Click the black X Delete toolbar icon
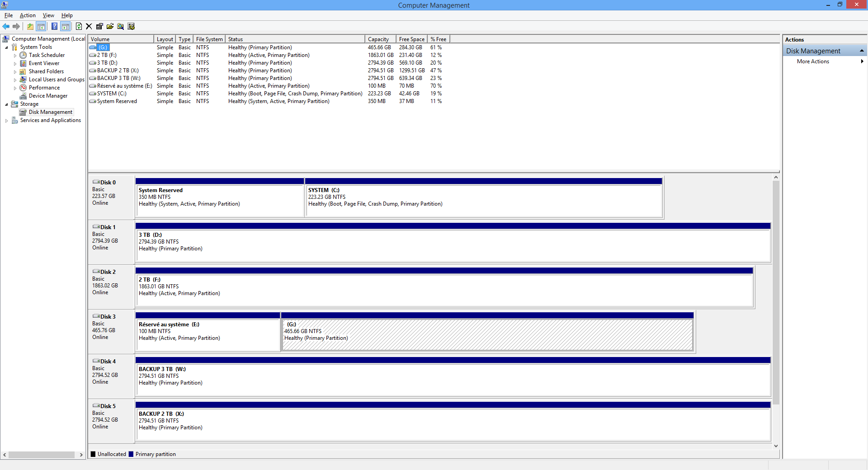Screen dimensions: 868x470 pyautogui.click(x=89, y=26)
